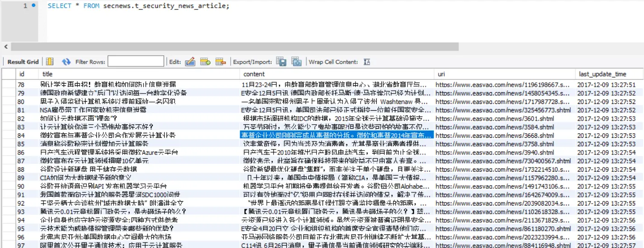The image size is (644, 248).
Task: Select the id cell with value 78
Action: click(x=28, y=84)
